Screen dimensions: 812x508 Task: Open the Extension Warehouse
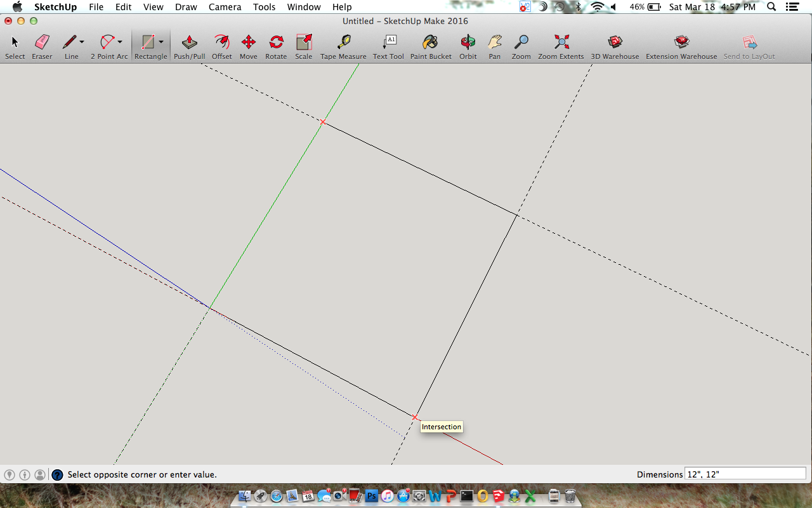681,47
